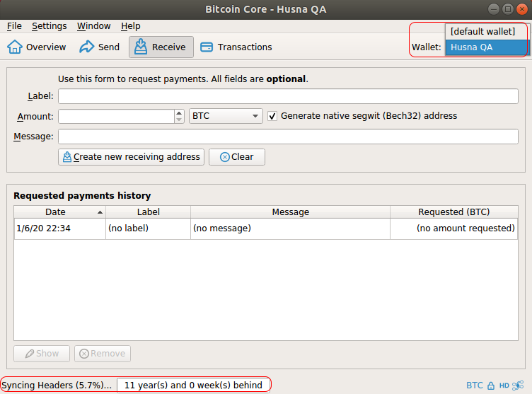Viewport: 532px width, 394px height.
Task: Open the File menu
Action: click(14, 26)
